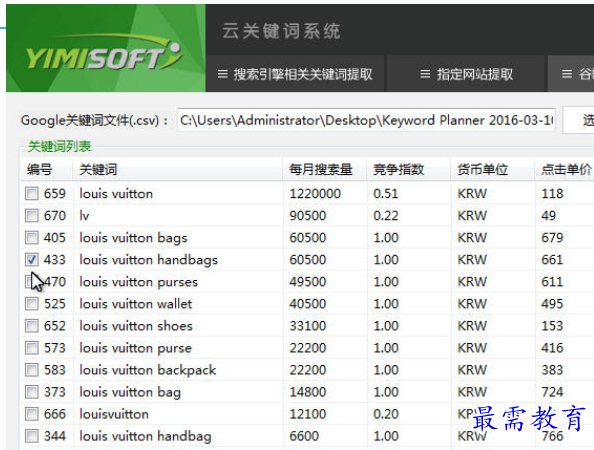Click click-price cell 416
The image size is (594, 450).
tap(552, 348)
